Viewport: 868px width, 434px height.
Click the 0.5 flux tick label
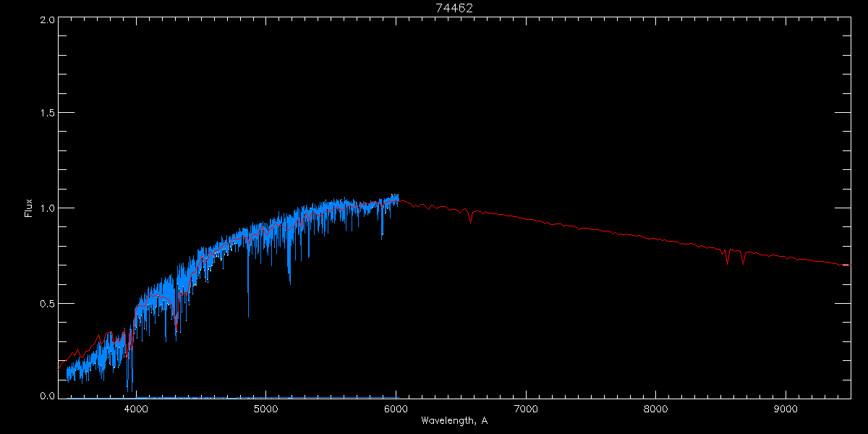coord(47,303)
